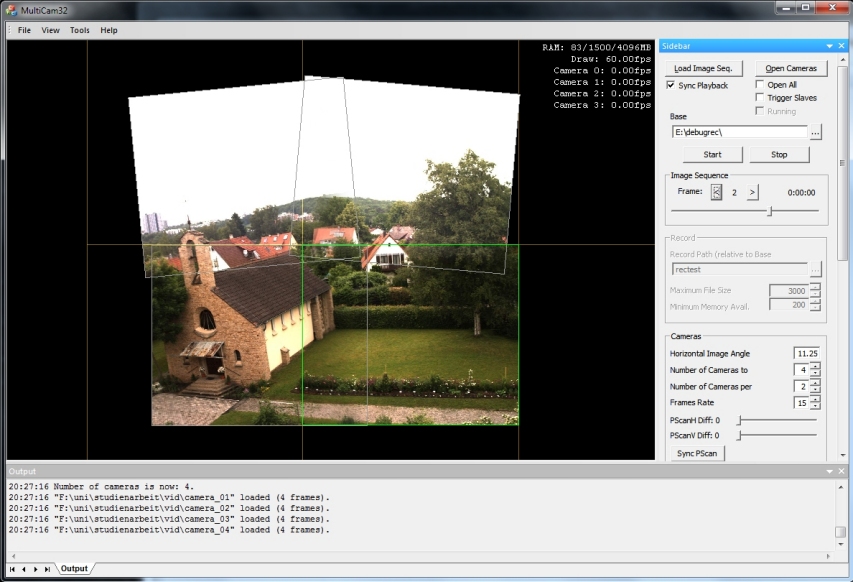Jump to the last tab in Output
Viewport: 853px width, 582px height.
(47, 569)
